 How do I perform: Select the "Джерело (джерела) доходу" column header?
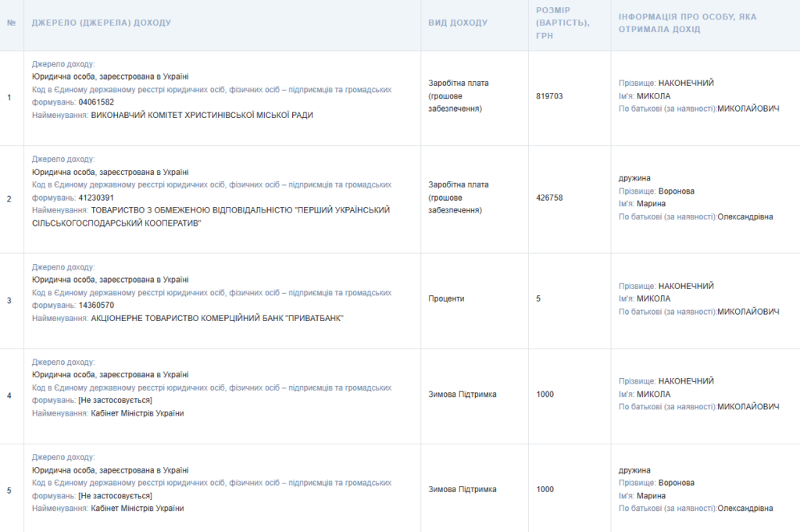[x=101, y=23]
